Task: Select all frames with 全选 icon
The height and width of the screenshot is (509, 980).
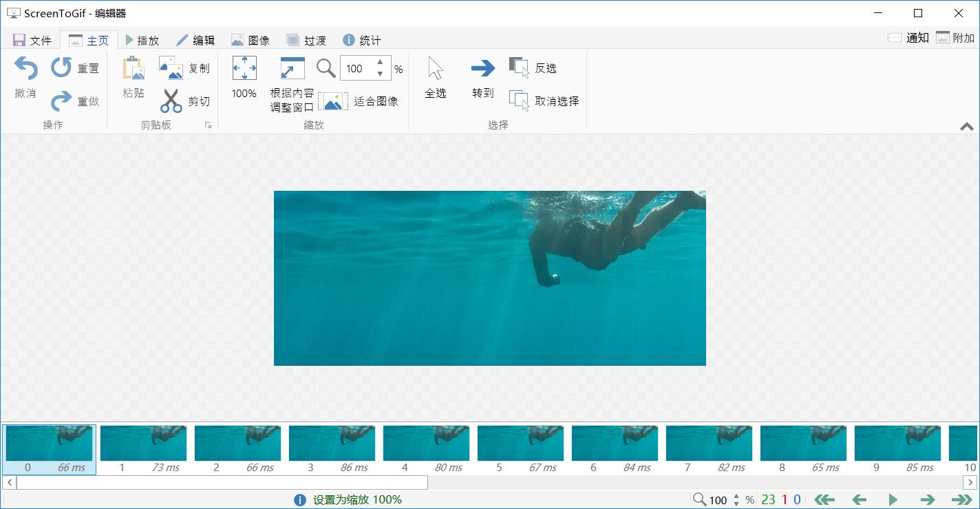Action: pyautogui.click(x=435, y=67)
